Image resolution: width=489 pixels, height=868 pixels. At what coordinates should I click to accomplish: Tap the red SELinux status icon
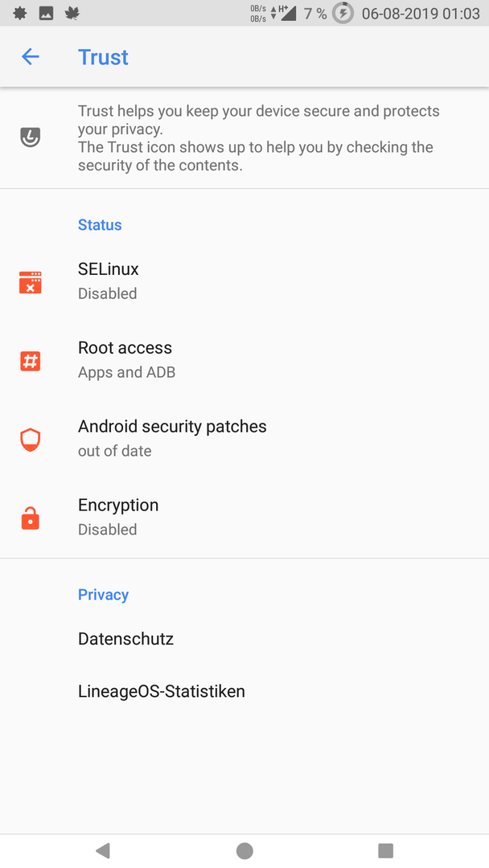click(31, 282)
